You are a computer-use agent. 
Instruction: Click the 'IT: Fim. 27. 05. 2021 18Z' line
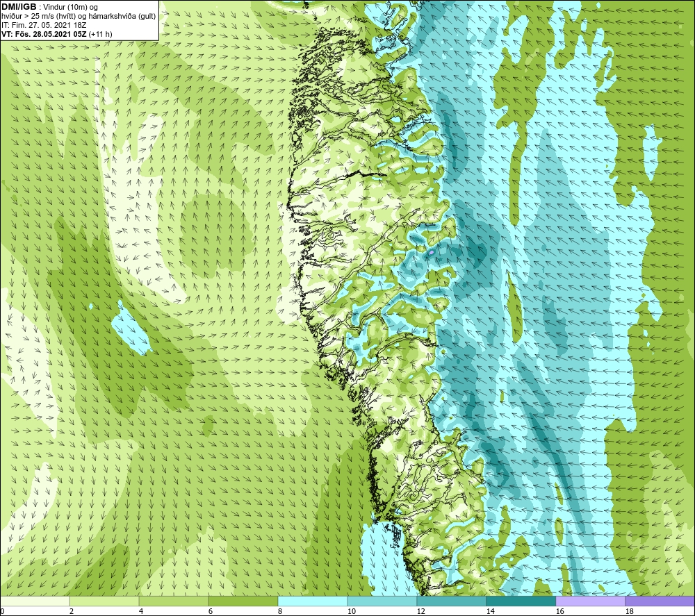pyautogui.click(x=44, y=25)
